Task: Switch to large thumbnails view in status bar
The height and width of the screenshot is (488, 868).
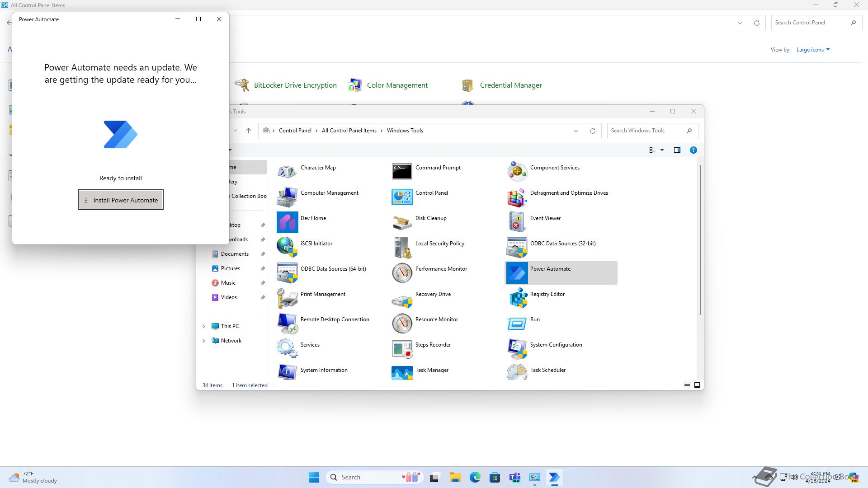Action: tap(697, 385)
